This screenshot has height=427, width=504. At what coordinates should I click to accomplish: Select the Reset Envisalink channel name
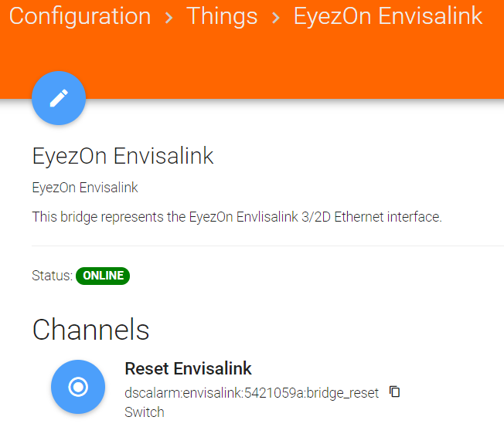click(x=188, y=368)
